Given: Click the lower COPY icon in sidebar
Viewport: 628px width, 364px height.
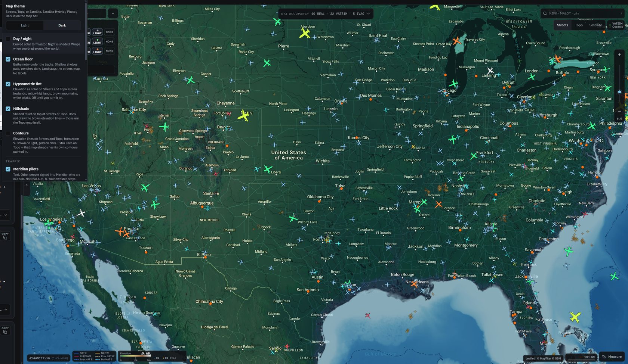Looking at the screenshot, I should pos(5,330).
